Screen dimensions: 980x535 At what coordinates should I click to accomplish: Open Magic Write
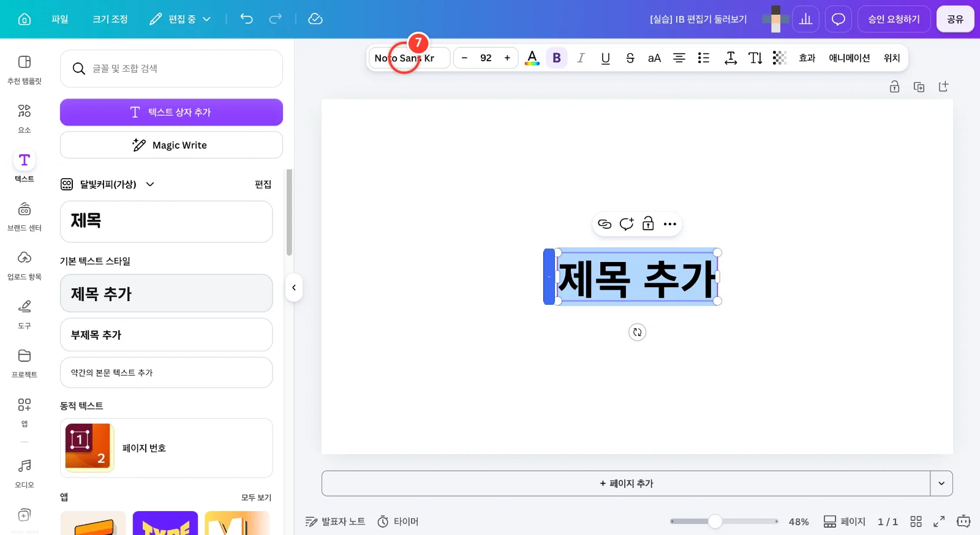tap(171, 145)
